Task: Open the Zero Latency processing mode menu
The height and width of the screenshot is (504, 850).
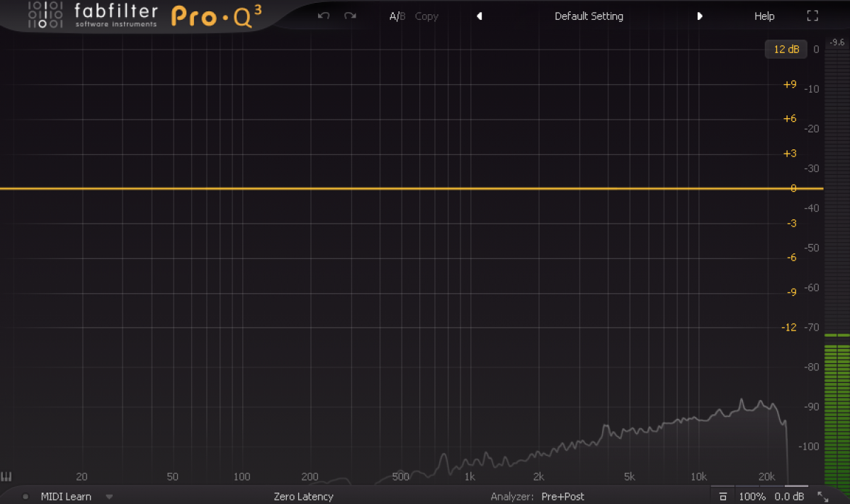Action: click(303, 497)
